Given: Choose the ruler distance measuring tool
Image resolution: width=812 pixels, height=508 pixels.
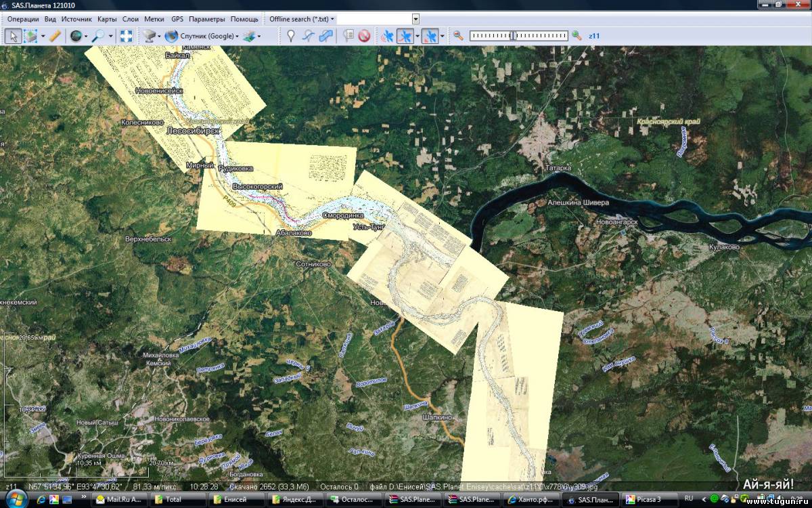Looking at the screenshot, I should point(55,36).
